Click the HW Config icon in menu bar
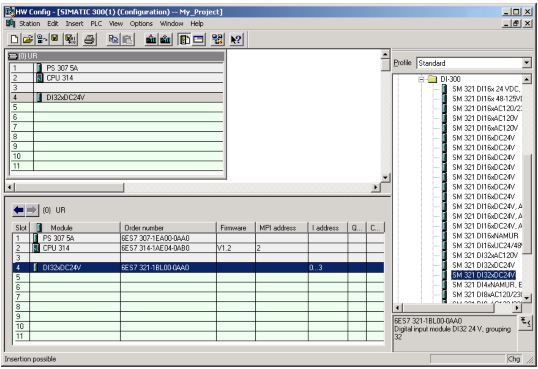This screenshot has width=538, height=369. point(10,23)
